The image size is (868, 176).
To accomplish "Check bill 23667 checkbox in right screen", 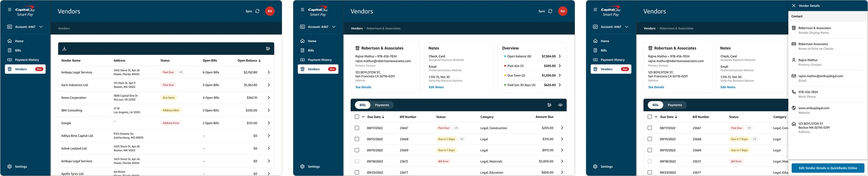I will tap(650, 128).
